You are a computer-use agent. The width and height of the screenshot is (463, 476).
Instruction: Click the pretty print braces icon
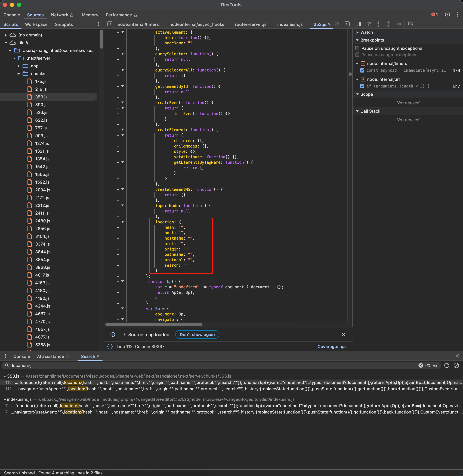point(110,346)
